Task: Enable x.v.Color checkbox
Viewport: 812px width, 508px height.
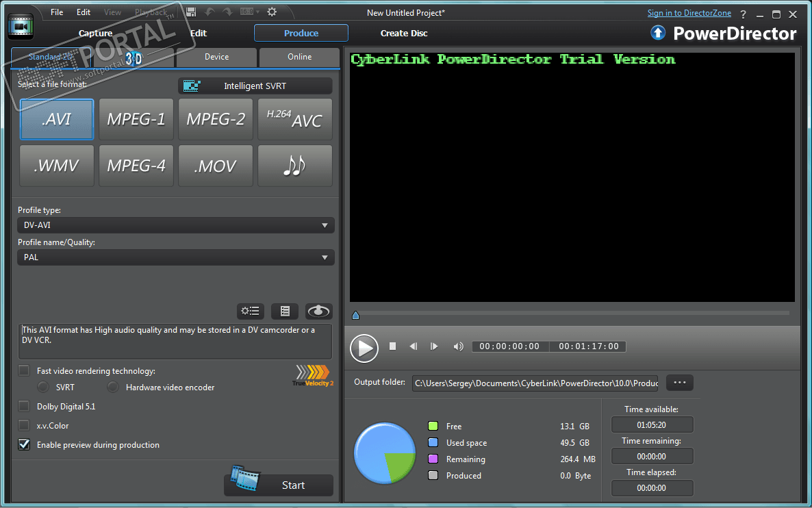Action: coord(24,425)
